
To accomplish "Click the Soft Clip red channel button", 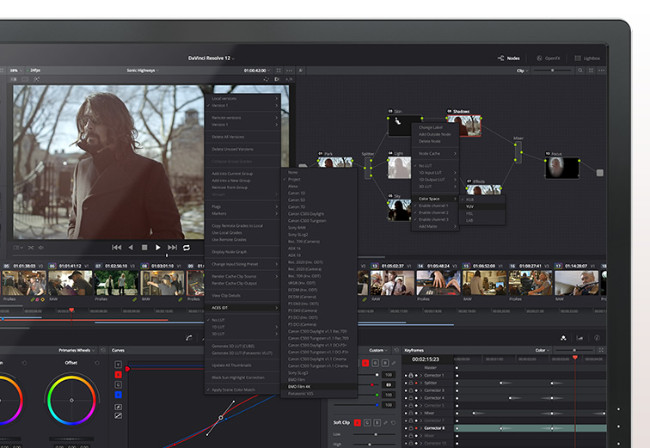I will point(357,423).
